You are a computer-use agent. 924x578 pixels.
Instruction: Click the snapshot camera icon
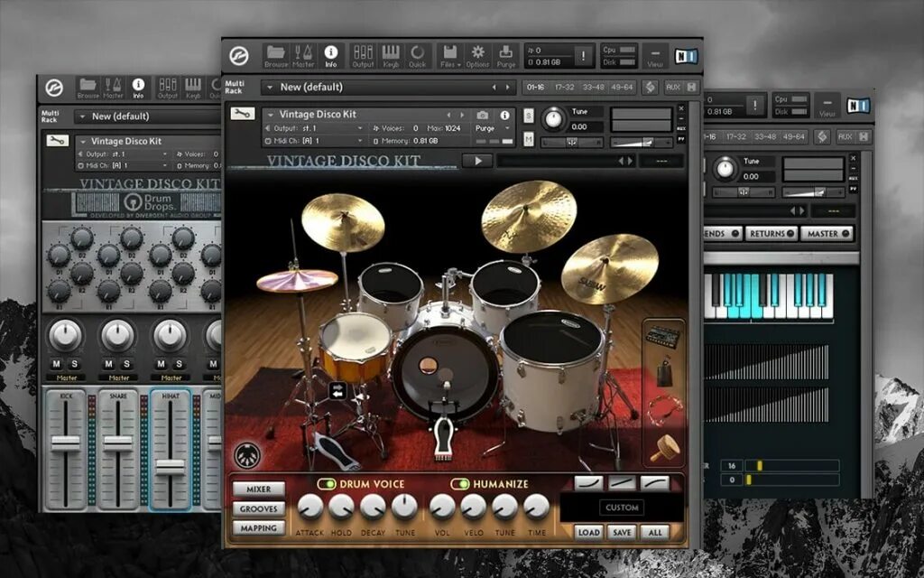[483, 114]
